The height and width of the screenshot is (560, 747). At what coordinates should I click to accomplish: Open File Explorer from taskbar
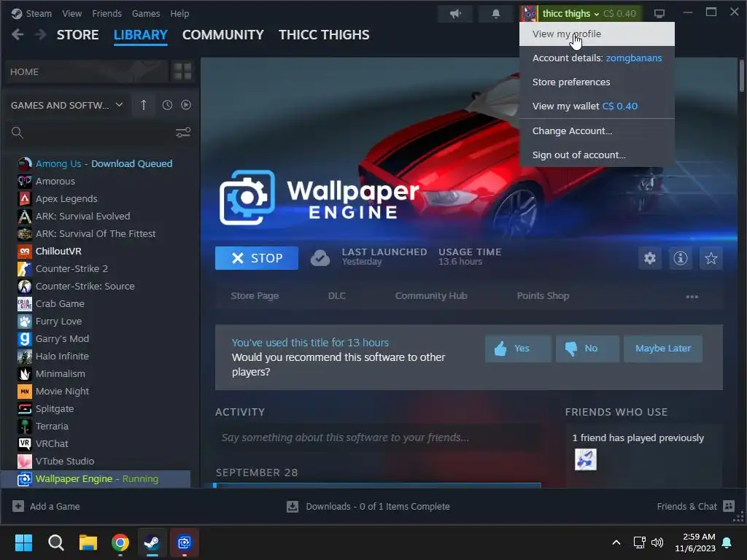coord(88,542)
